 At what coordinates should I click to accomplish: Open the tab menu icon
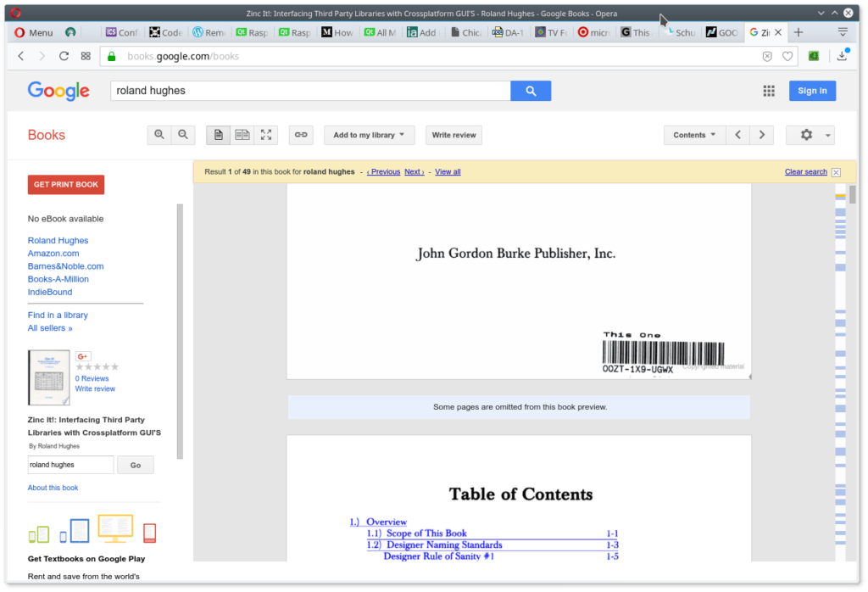[843, 32]
